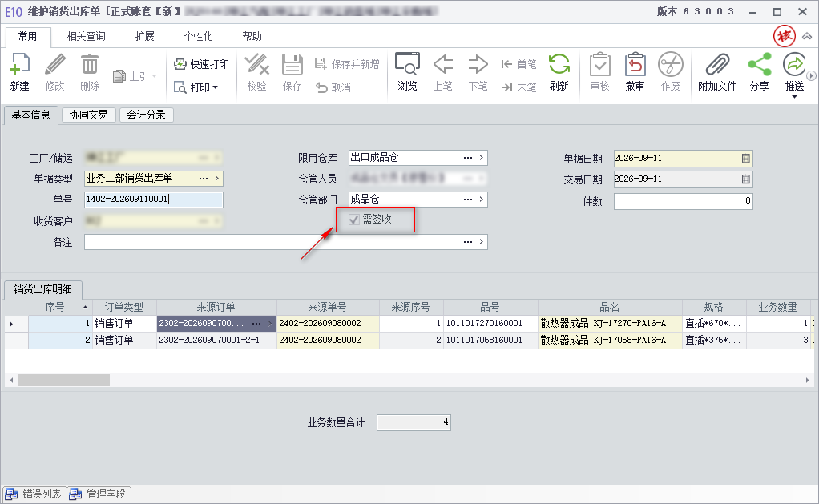Viewport: 819px width, 504px height.
Task: Collapse the ribbon with the up chevron
Action: 807,36
